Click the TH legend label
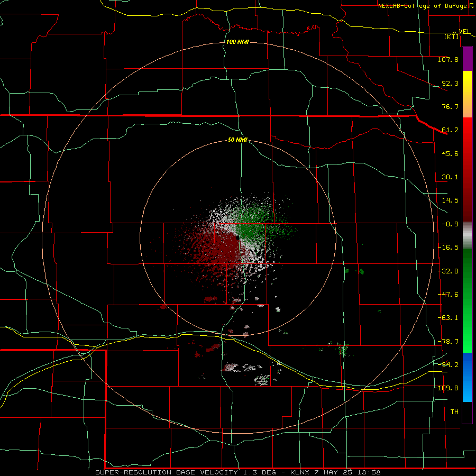 coord(454,411)
